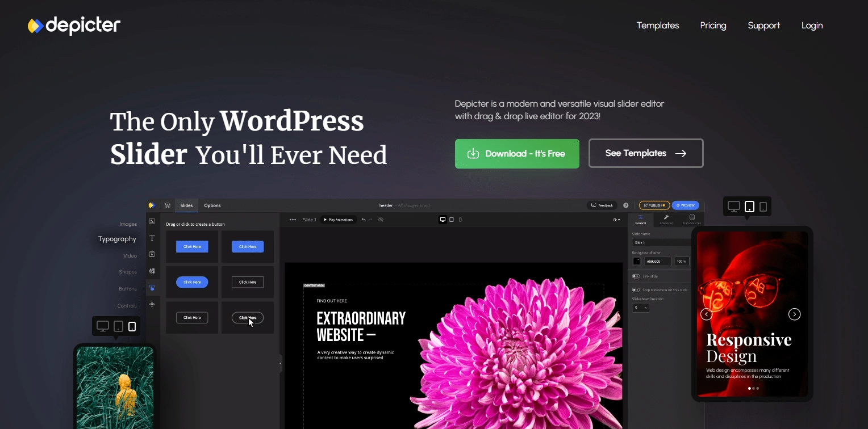The height and width of the screenshot is (429, 868).
Task: Open the Fit zoom dropdown
Action: click(x=616, y=220)
